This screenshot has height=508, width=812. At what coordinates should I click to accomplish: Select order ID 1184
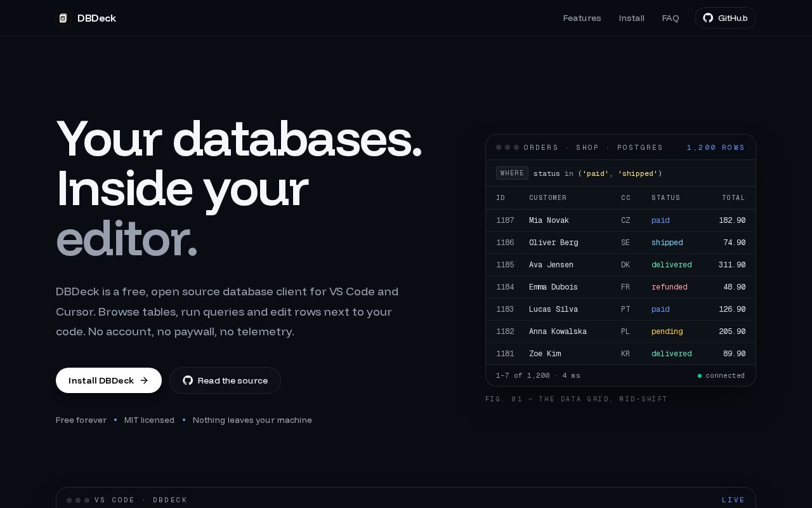click(505, 287)
